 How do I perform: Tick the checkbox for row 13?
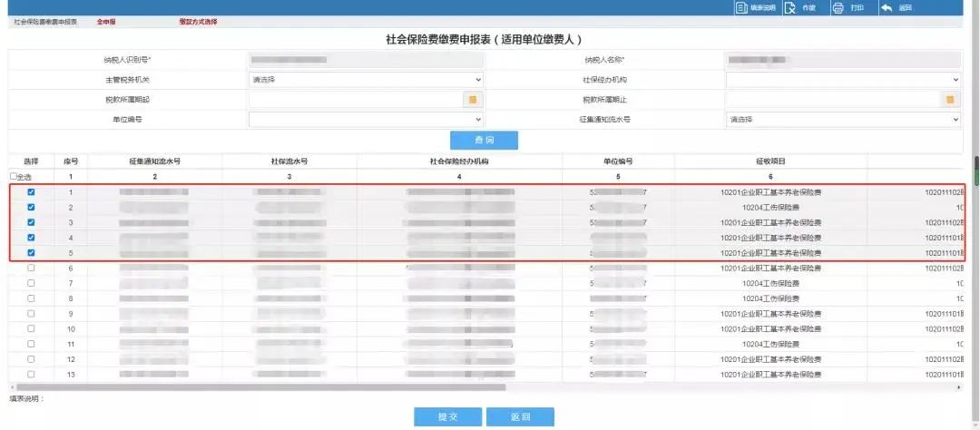click(31, 374)
